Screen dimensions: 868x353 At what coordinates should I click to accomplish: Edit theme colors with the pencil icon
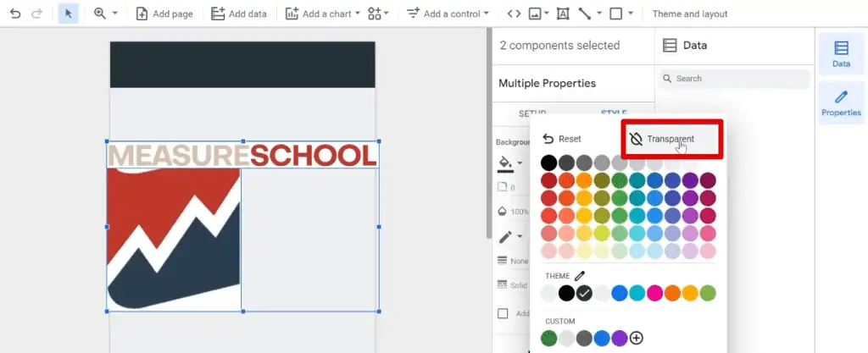tap(579, 276)
